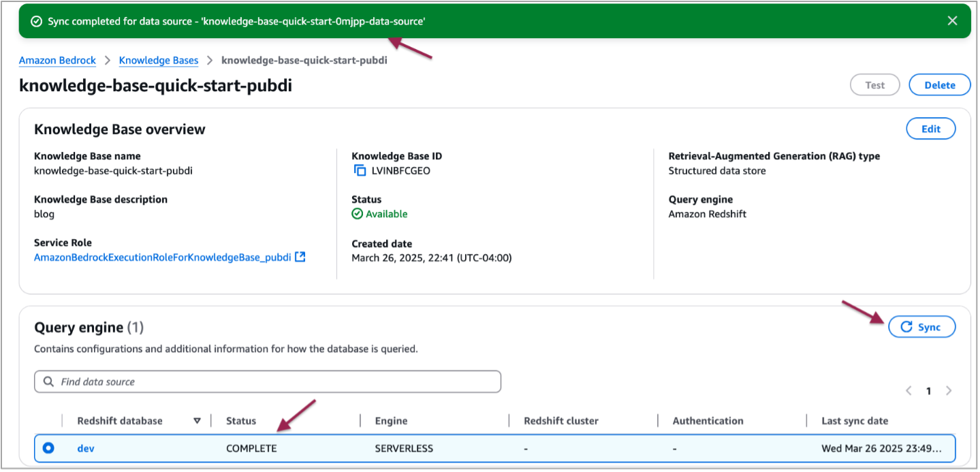Click the Knowledge Base ID value LVINBFCGEO
Viewport: 980px width, 472px height.
[x=401, y=171]
